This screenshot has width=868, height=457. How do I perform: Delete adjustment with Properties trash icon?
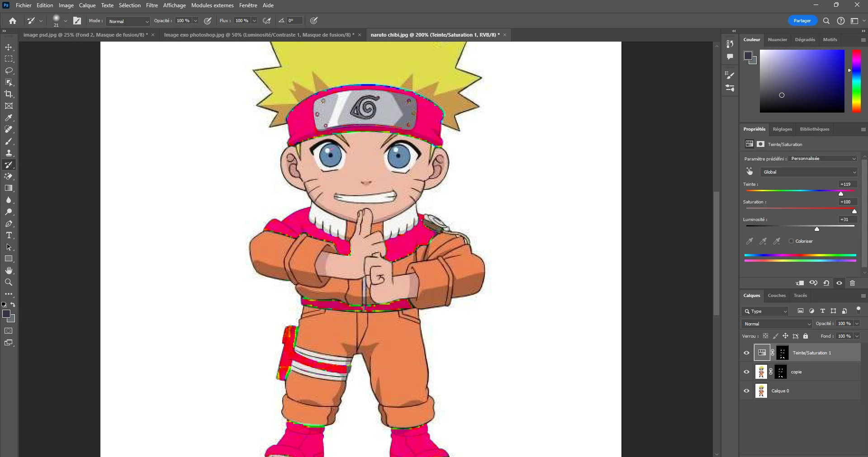tap(853, 283)
